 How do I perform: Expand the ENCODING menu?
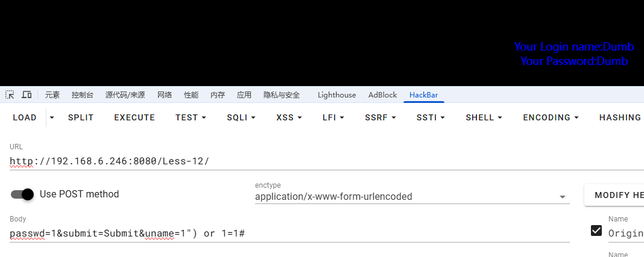[x=551, y=117]
